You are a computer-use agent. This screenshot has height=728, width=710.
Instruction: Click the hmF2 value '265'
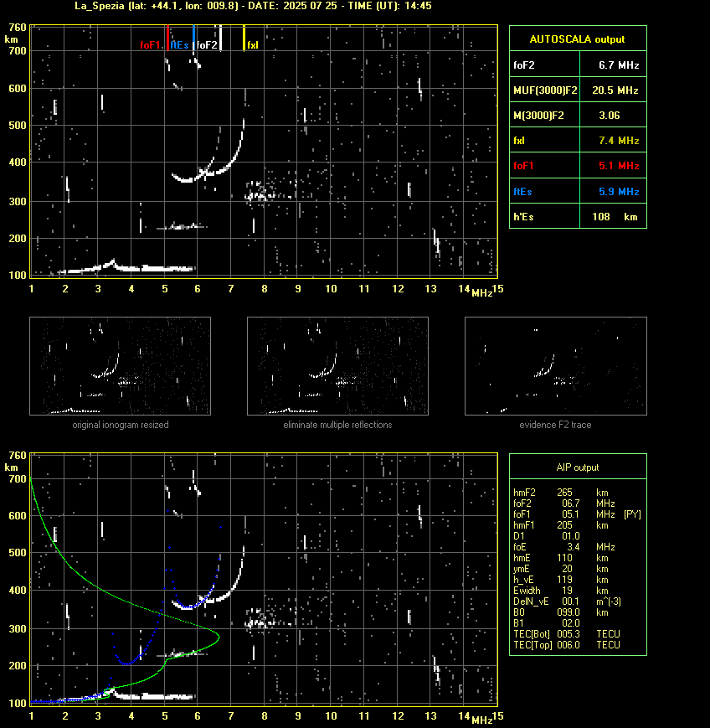(565, 493)
